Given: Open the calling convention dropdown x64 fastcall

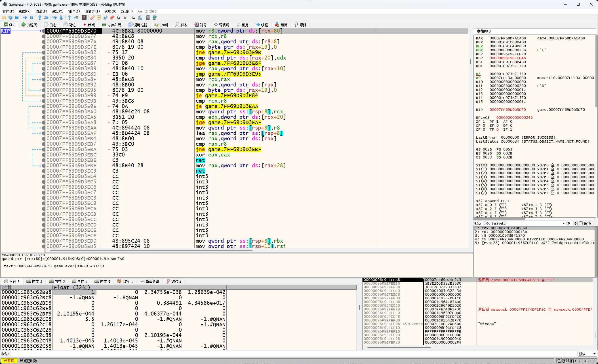Looking at the screenshot, I should [x=564, y=223].
